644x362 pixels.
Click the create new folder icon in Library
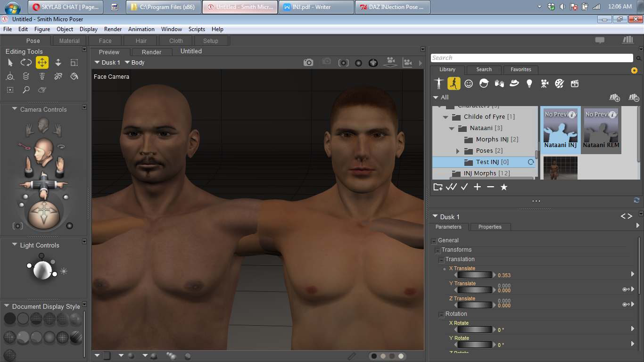(438, 187)
